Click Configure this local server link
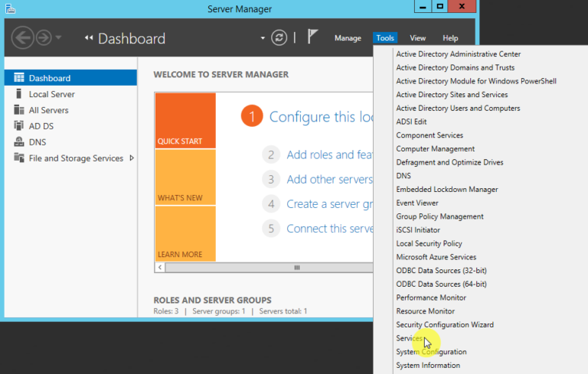 click(321, 116)
